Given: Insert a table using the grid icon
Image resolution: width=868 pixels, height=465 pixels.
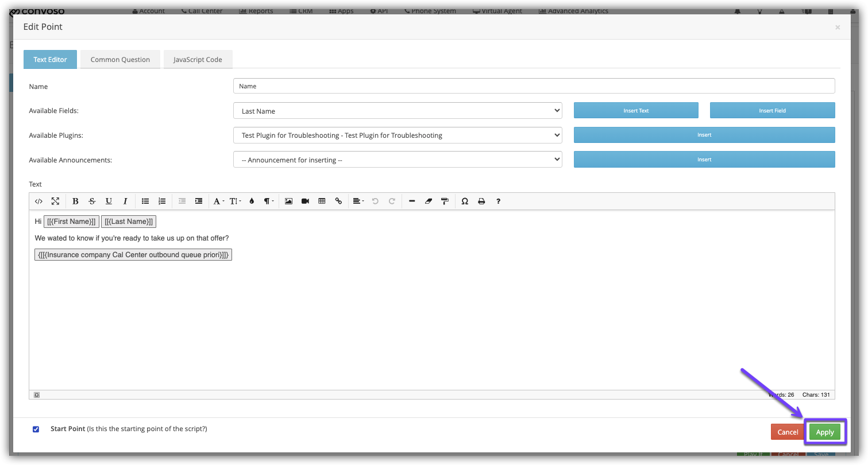Looking at the screenshot, I should (322, 201).
